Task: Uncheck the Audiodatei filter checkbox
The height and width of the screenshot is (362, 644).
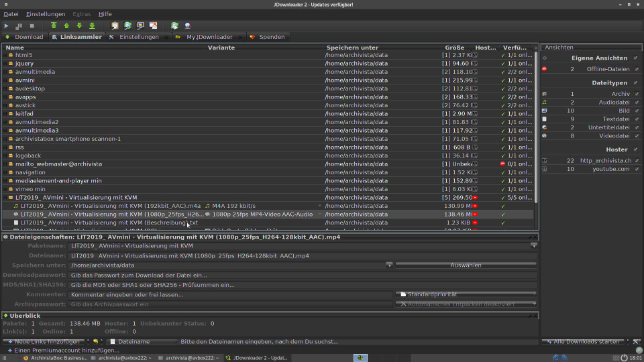Action: click(x=637, y=102)
